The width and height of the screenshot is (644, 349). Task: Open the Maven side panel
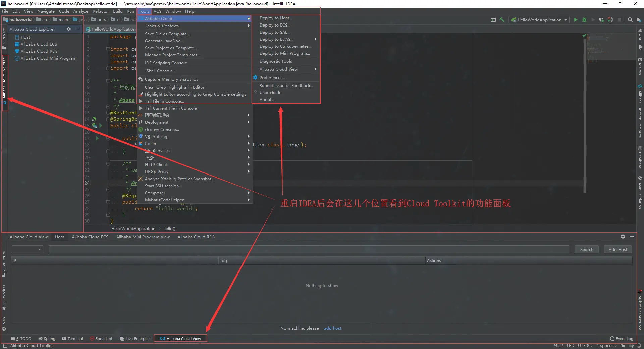(x=640, y=66)
